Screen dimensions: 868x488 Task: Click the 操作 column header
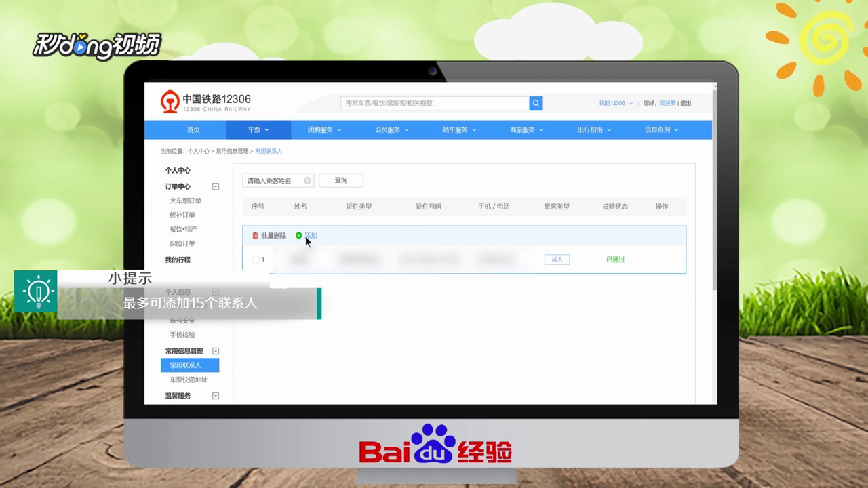pyautogui.click(x=662, y=207)
